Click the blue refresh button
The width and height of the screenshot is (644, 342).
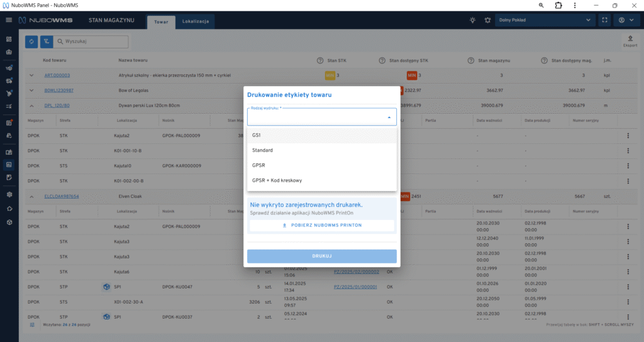(31, 41)
